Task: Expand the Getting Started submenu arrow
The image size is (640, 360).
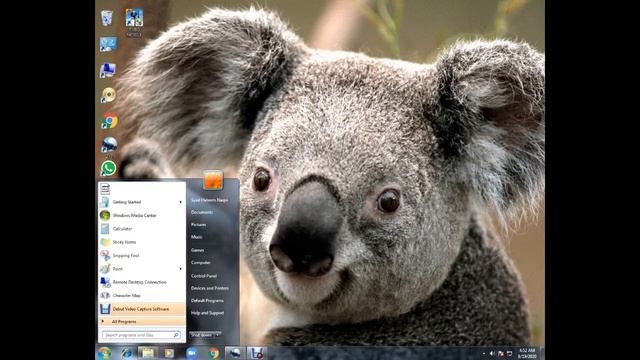Action: [180, 202]
